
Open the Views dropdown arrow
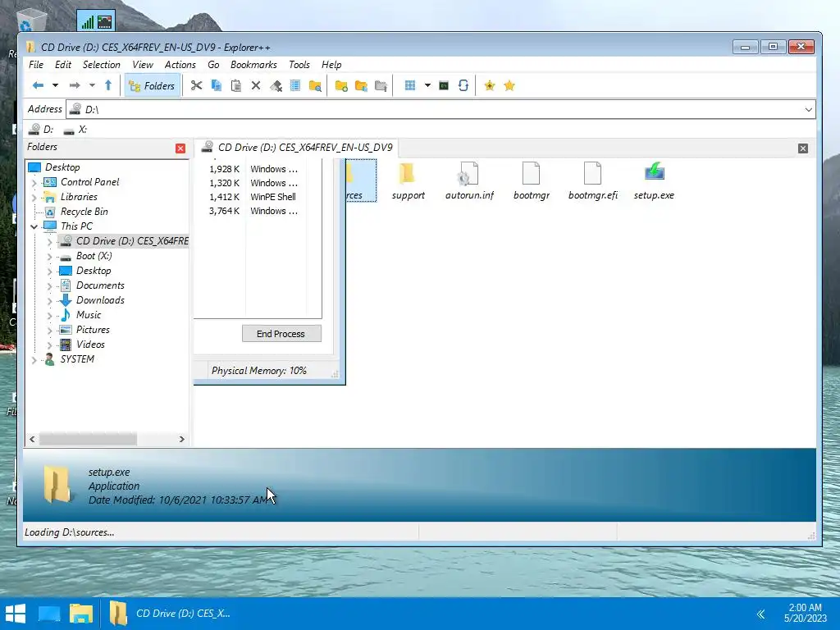point(427,85)
